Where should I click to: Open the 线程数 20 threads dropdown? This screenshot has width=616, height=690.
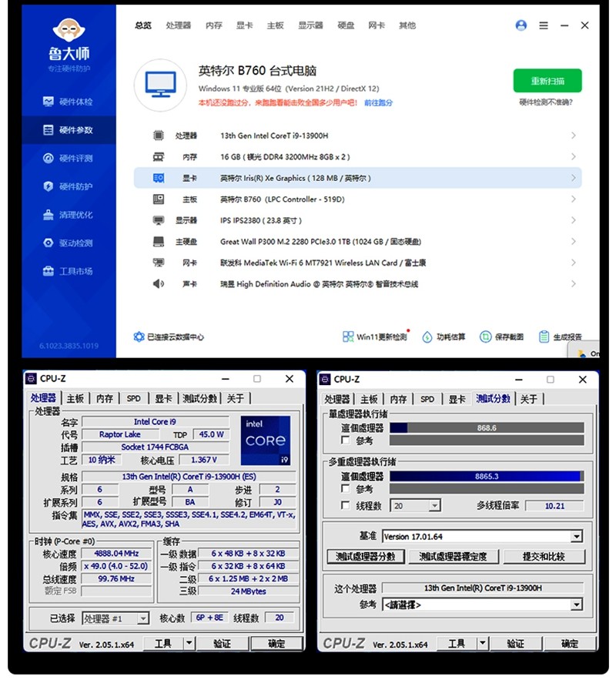click(415, 506)
